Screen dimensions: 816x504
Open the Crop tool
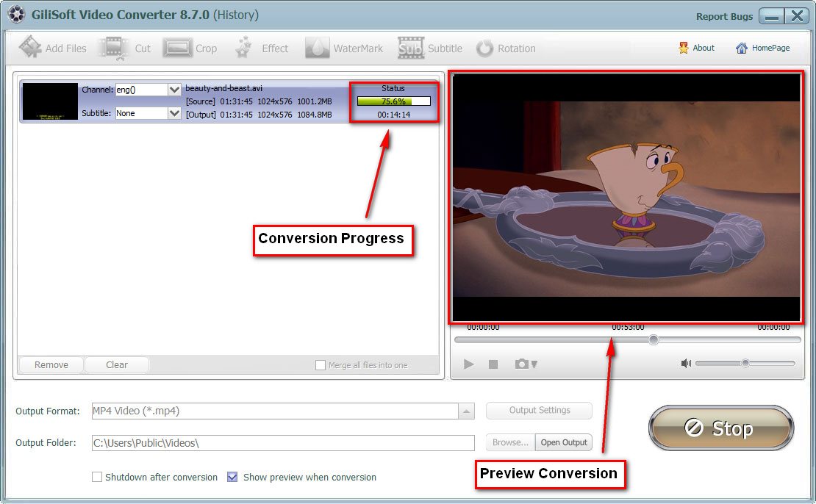[190, 48]
